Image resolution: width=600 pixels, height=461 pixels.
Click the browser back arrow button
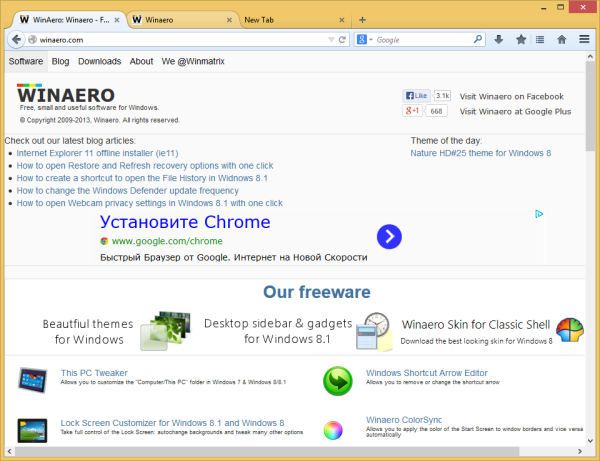16,39
